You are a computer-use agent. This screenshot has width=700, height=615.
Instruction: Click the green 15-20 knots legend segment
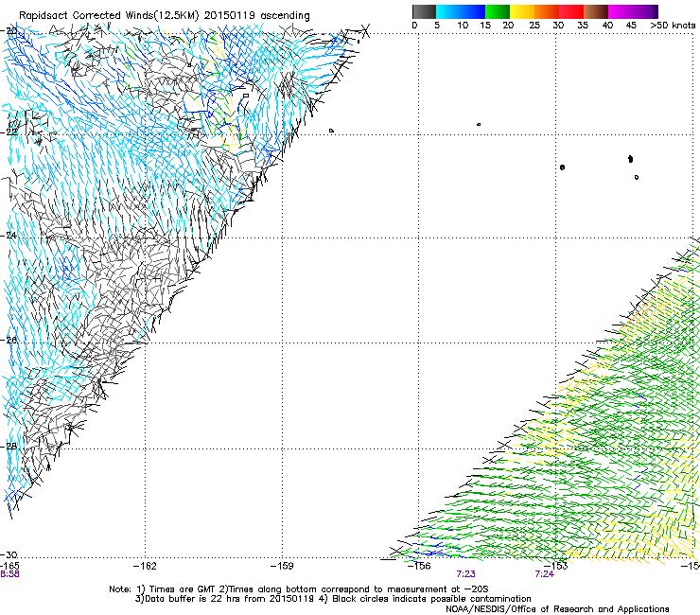point(498,11)
